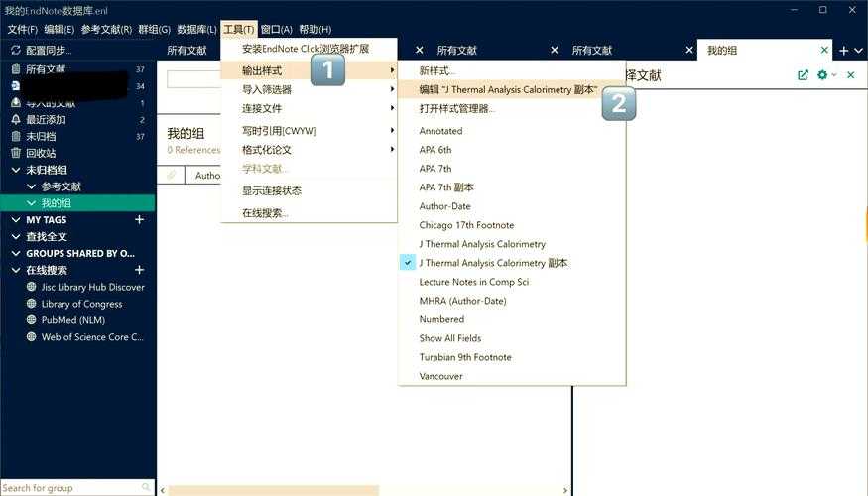Open the 导入筛选器 submenu

click(309, 89)
